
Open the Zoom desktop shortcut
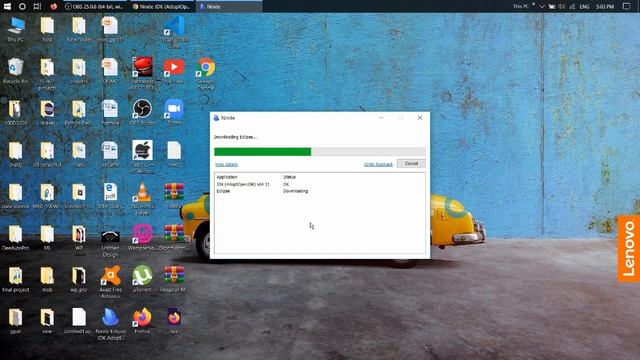[174, 113]
